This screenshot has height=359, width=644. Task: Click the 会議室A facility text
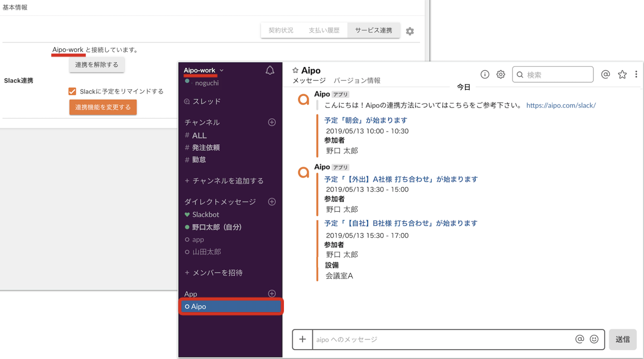pos(339,276)
